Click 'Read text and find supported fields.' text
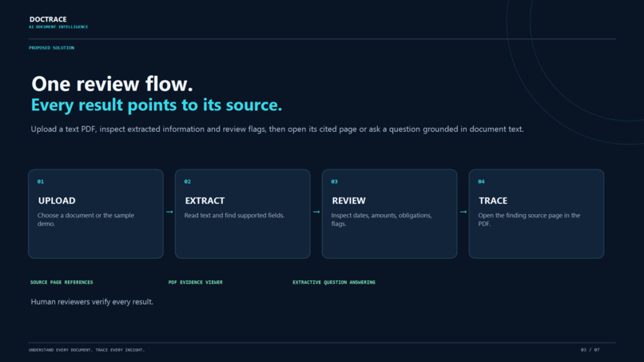This screenshot has width=644, height=362. (234, 215)
